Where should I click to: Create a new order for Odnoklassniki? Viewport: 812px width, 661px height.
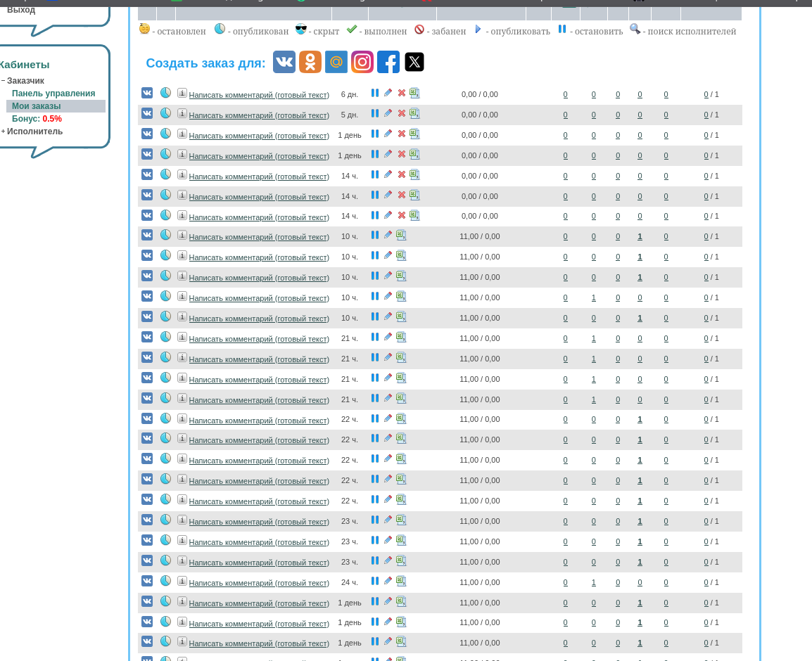tap(310, 62)
